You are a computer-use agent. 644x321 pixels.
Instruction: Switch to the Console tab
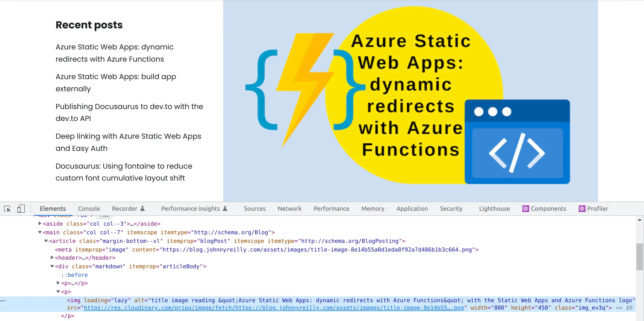tap(89, 208)
